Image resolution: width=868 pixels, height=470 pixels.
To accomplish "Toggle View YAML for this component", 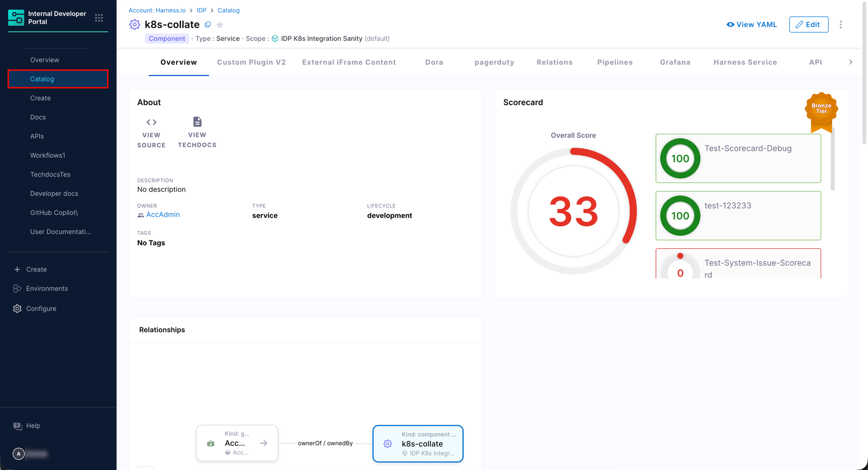I will [751, 25].
